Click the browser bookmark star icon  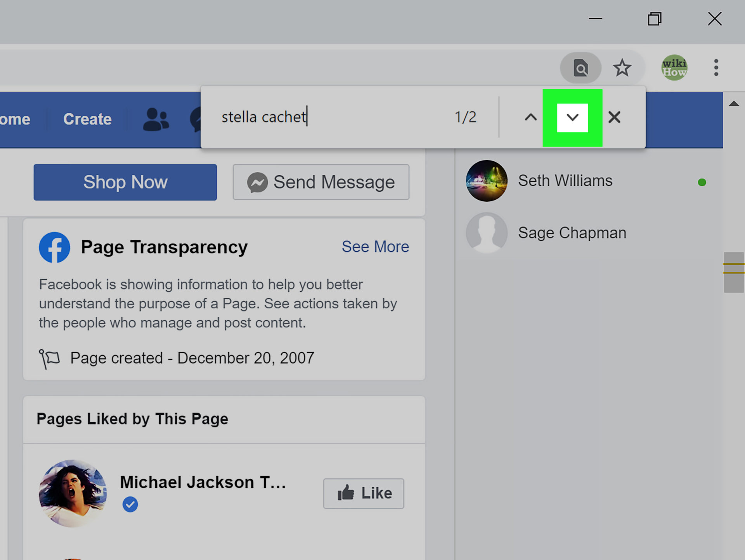tap(622, 67)
